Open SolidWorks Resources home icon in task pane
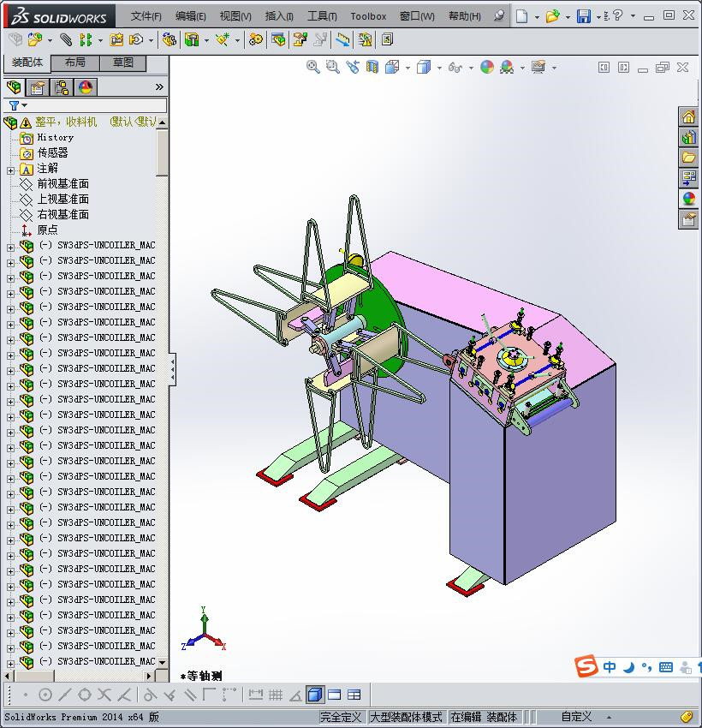 (688, 116)
